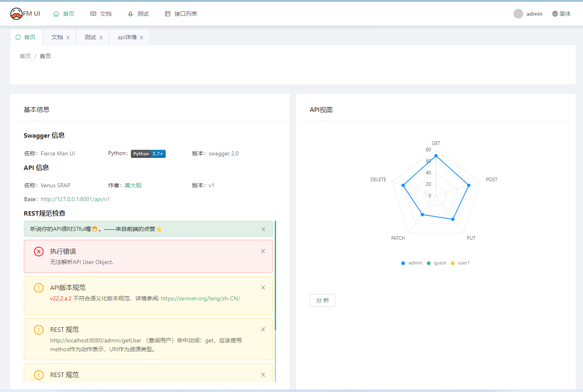Click the PUT data point on radar
Image resolution: width=583 pixels, height=392 pixels.
click(453, 219)
